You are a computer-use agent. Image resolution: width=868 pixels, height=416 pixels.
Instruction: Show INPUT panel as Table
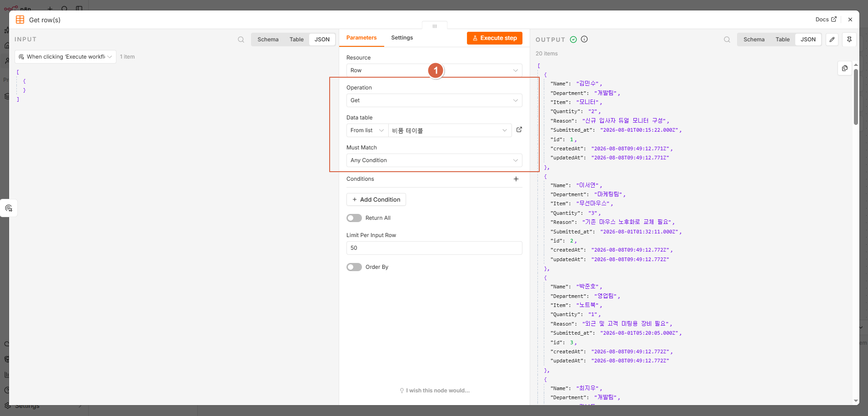point(296,40)
